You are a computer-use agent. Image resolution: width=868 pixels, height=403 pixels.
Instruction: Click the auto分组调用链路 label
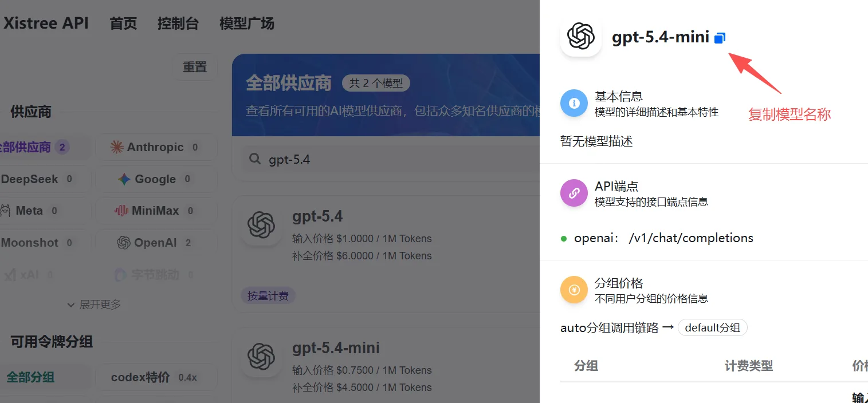point(610,328)
